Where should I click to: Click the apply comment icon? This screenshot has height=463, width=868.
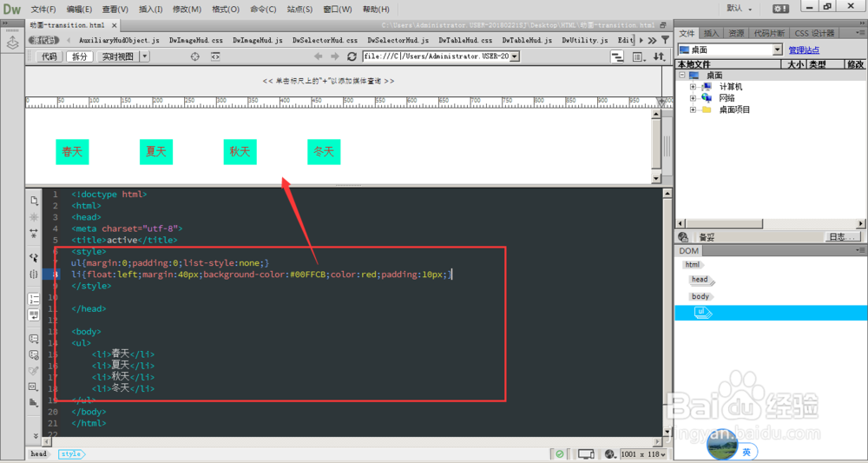(34, 339)
